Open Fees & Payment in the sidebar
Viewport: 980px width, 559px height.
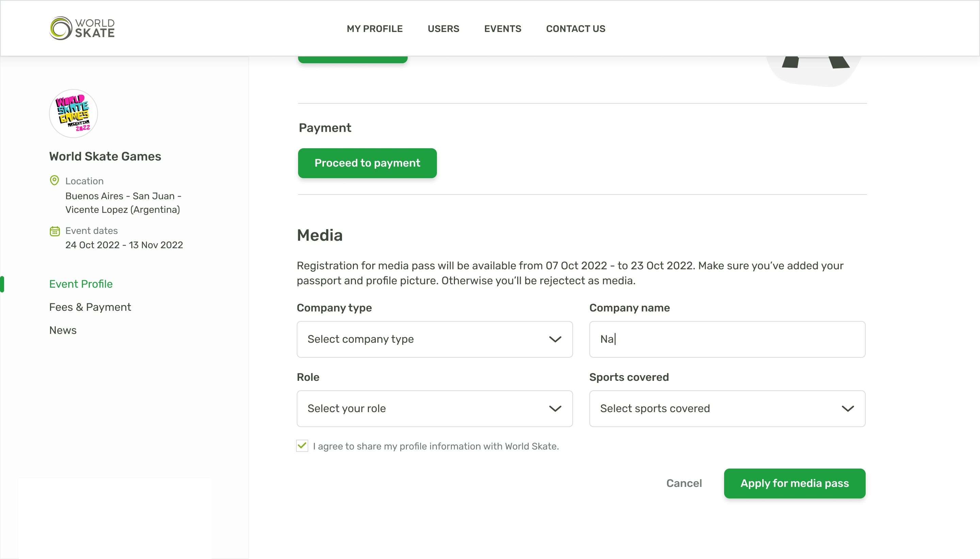pos(90,307)
